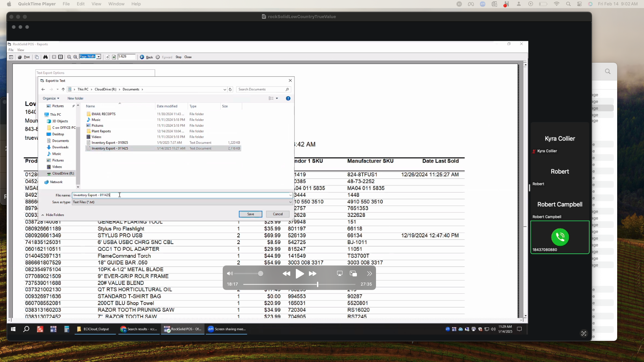Click the Save button
644x362 pixels.
click(250, 214)
